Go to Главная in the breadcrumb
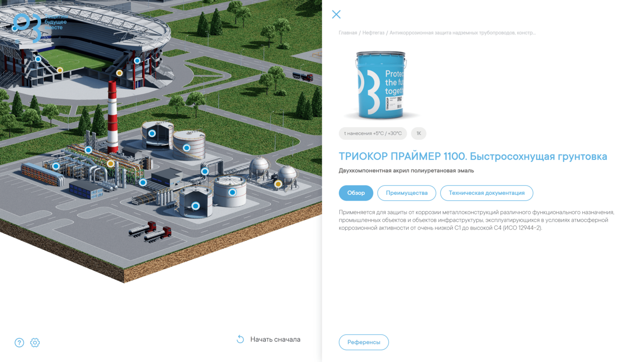Screen dimensions: 644x362 tap(348, 33)
